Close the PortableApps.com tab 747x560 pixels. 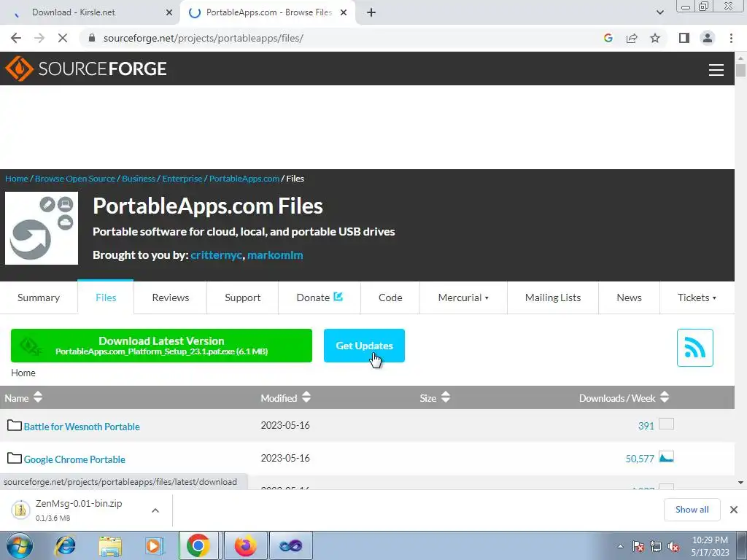coord(344,12)
